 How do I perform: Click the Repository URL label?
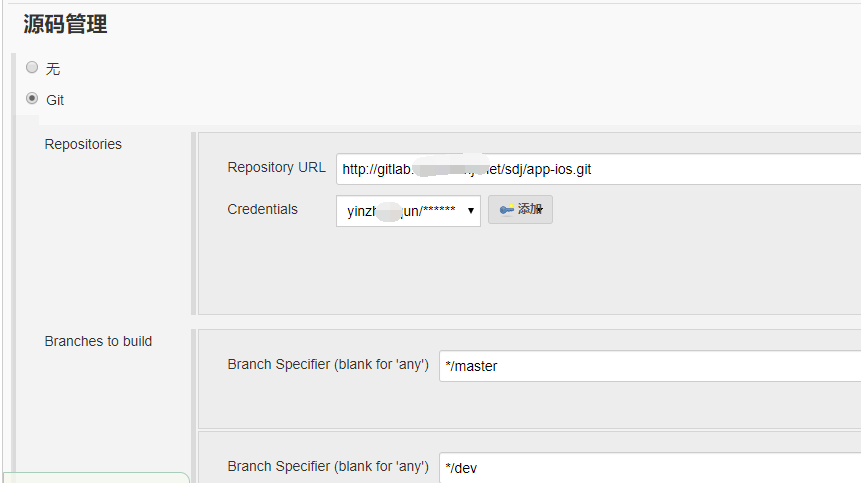click(276, 167)
